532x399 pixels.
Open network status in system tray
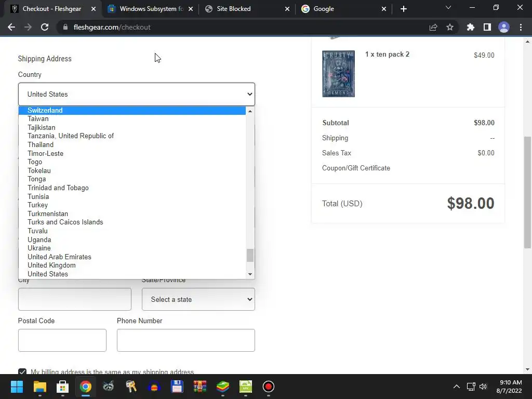(x=471, y=387)
